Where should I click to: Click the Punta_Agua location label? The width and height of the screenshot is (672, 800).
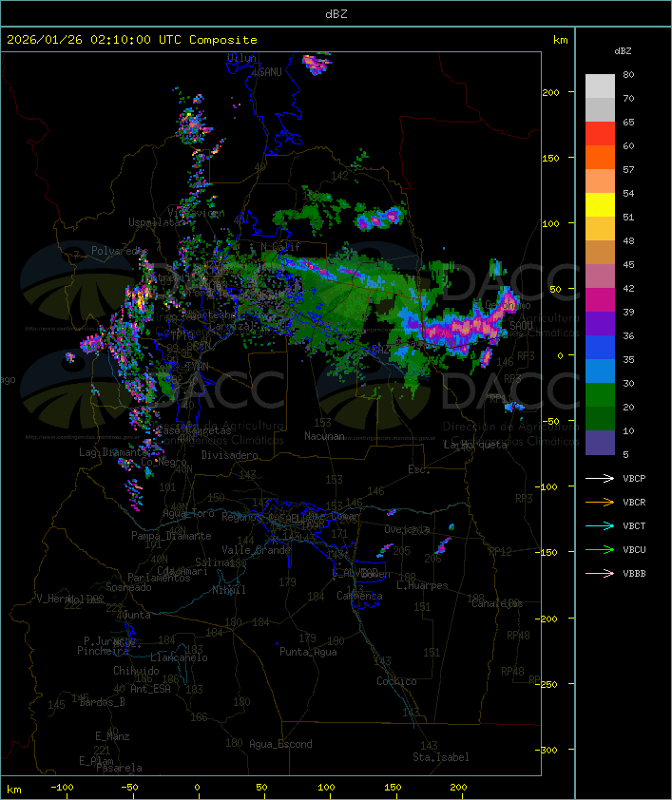[308, 652]
